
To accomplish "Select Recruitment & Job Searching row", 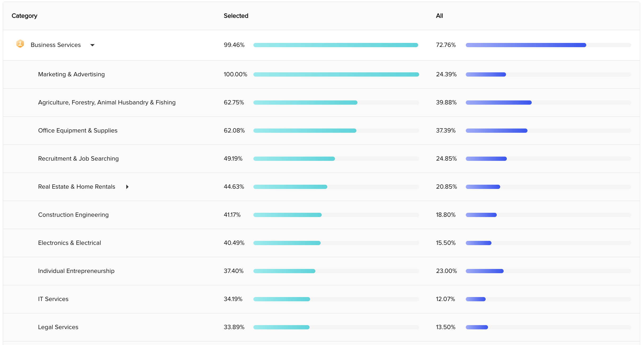I will 321,159.
